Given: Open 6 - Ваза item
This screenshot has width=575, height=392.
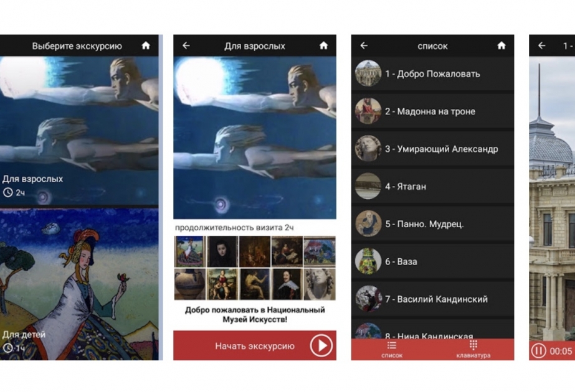Looking at the screenshot, I should [x=433, y=261].
